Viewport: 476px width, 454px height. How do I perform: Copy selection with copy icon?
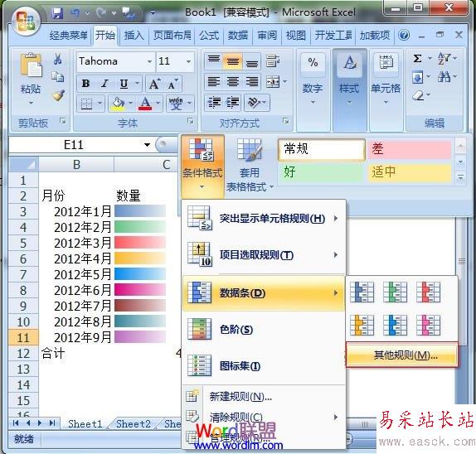[58, 77]
